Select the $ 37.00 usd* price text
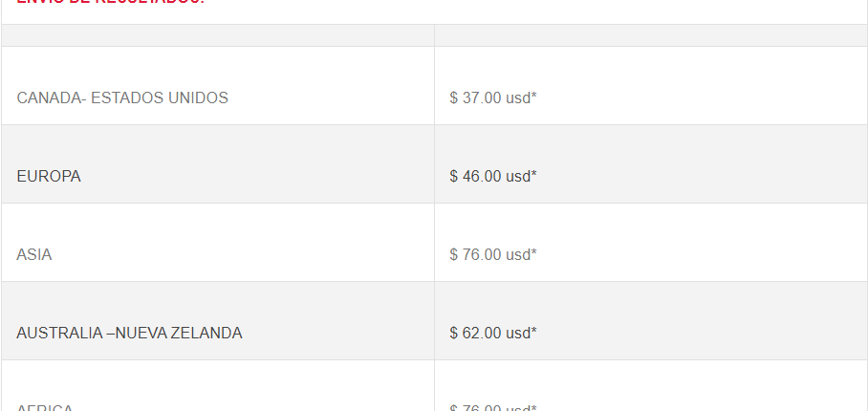Image resolution: width=868 pixels, height=411 pixels. 493,97
